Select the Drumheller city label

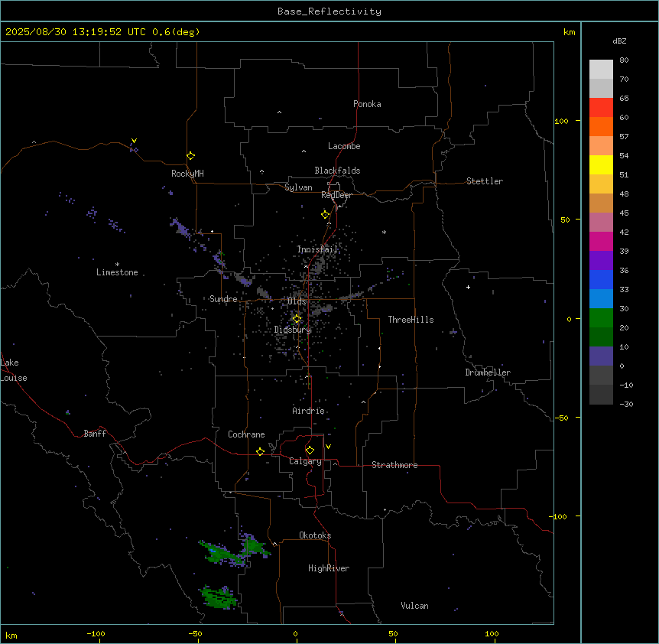(x=488, y=372)
